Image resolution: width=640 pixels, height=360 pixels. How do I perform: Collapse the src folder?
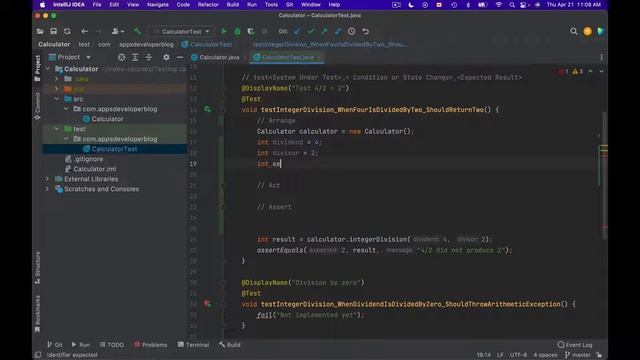pyautogui.click(x=56, y=99)
